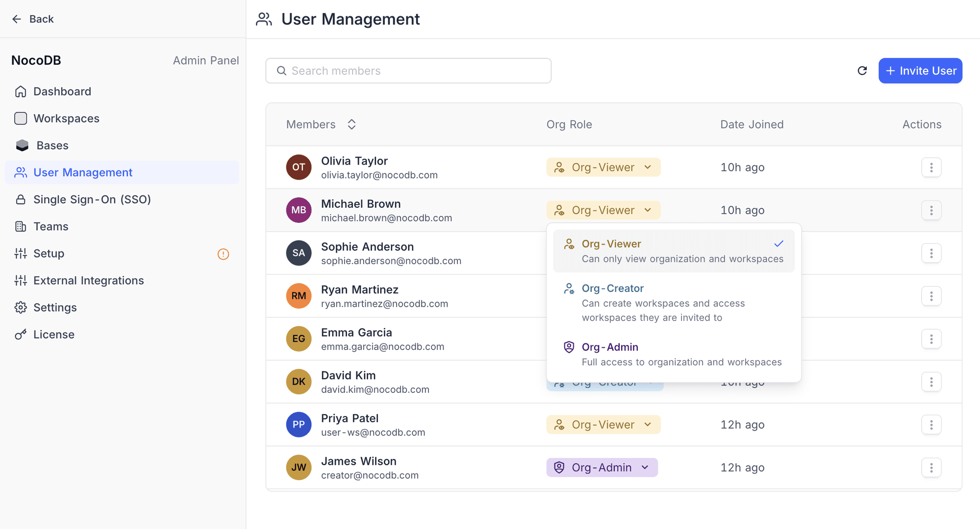Click the search magnifier icon
This screenshot has height=529, width=980.
pos(282,71)
